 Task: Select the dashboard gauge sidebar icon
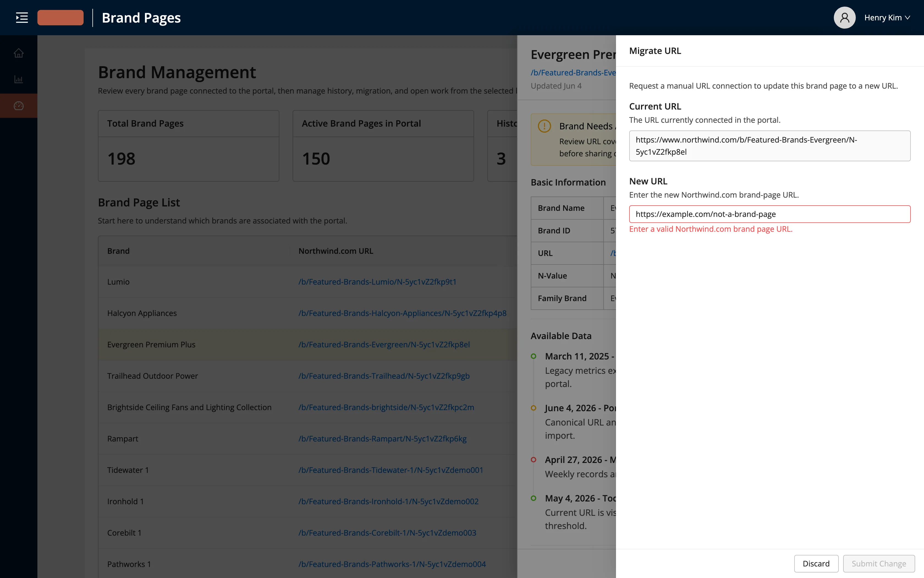18,105
